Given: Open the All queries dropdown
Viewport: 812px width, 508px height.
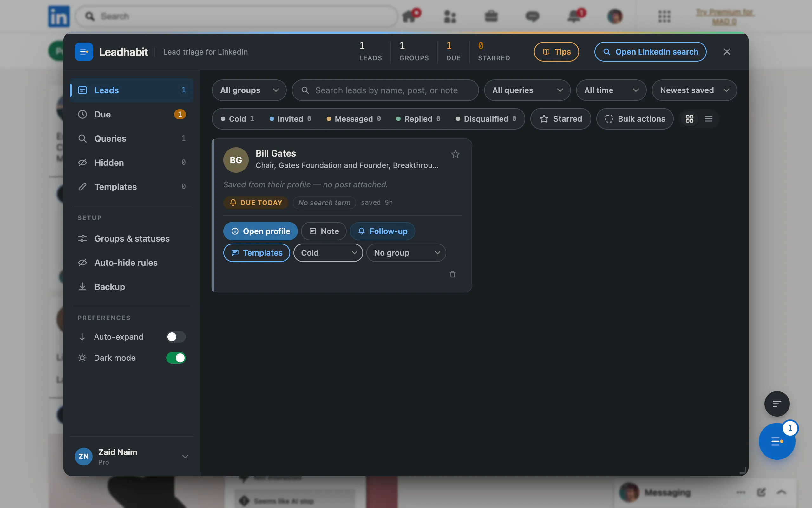Looking at the screenshot, I should (x=527, y=90).
